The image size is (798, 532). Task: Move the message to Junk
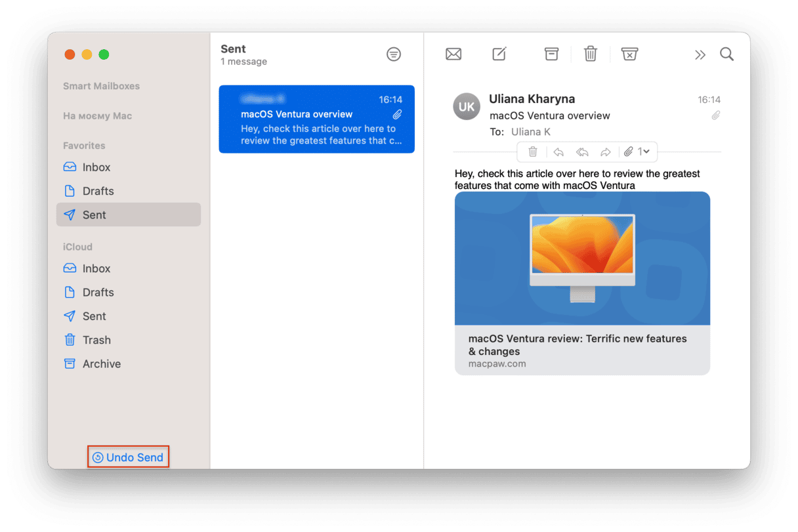click(629, 54)
